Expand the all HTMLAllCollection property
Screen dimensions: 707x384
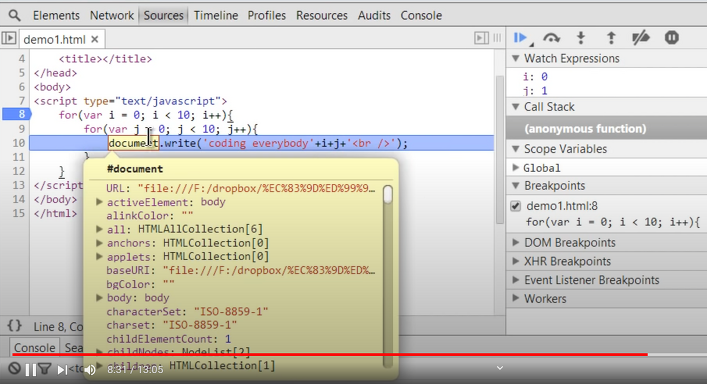click(99, 229)
